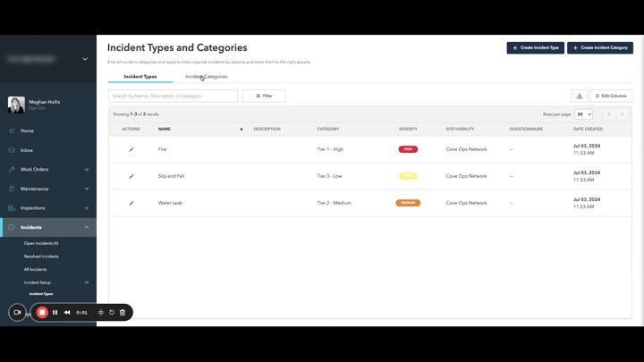The image size is (644, 362).
Task: Click the Tier 3 - Low category cell
Action: (329, 176)
